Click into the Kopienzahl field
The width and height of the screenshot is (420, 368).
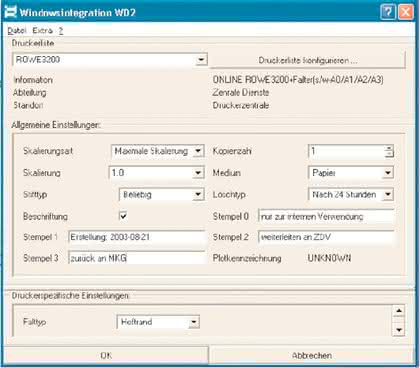(x=347, y=151)
